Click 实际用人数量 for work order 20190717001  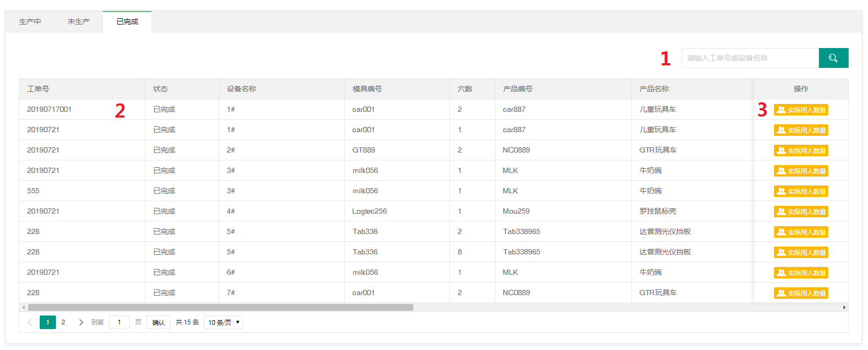801,110
